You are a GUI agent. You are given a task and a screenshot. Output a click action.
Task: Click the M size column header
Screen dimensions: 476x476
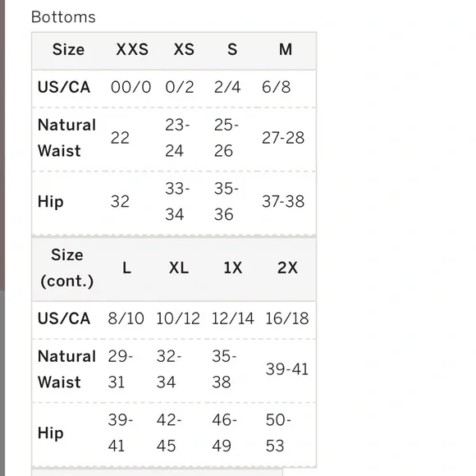(x=286, y=49)
